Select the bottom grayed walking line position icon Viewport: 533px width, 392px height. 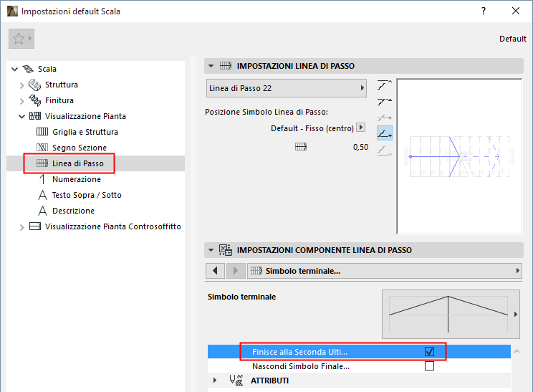(385, 150)
